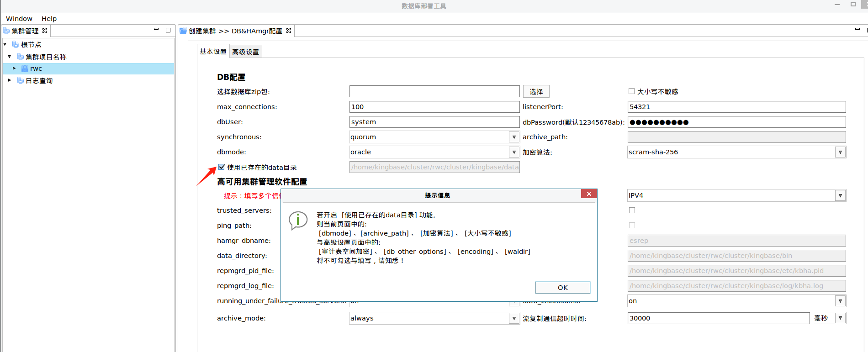Click the max_connections input field
The image size is (868, 352).
tap(434, 107)
